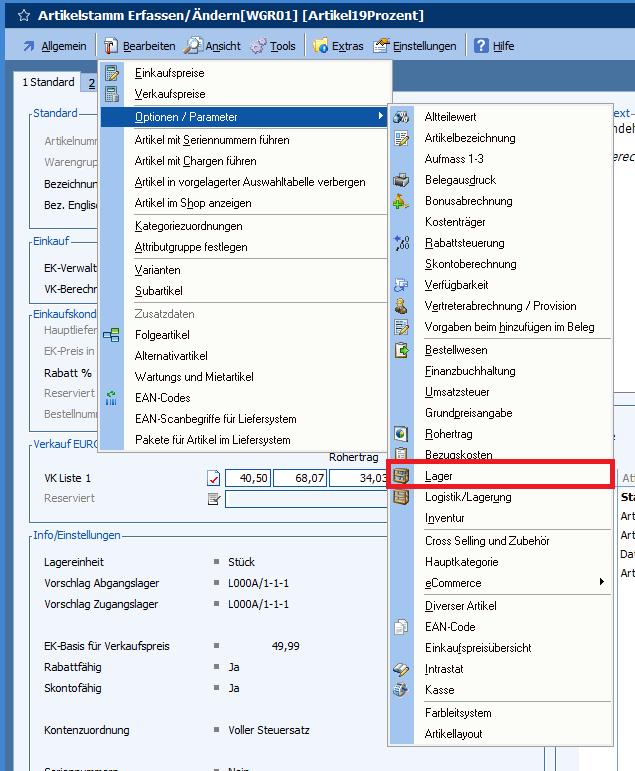Click the Alteilewert icon in the submenu
This screenshot has width=635, height=771.
[401, 117]
